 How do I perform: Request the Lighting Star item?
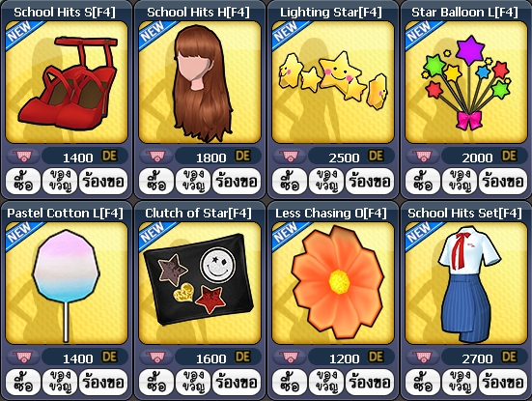click(x=370, y=182)
